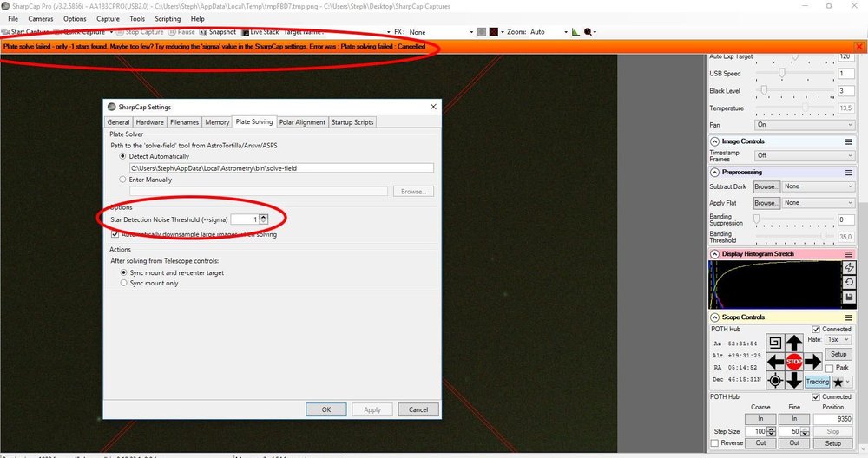Click the magnifier zoom tool icon
The width and height of the screenshot is (868, 458).
point(588,32)
